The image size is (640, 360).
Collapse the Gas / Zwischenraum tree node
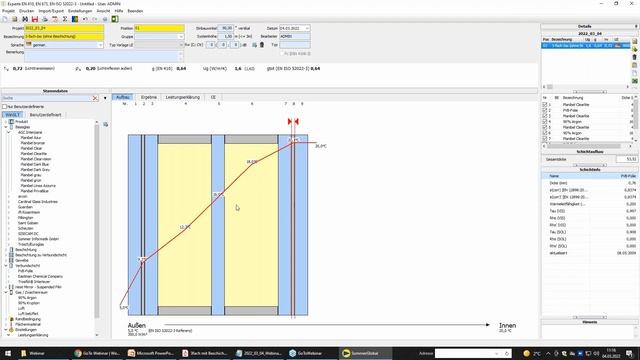6,292
